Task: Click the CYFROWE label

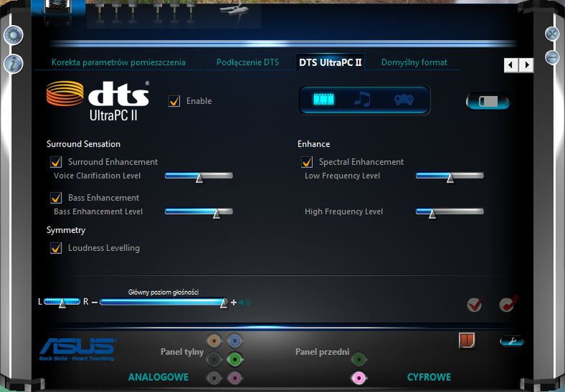Action: (x=429, y=377)
